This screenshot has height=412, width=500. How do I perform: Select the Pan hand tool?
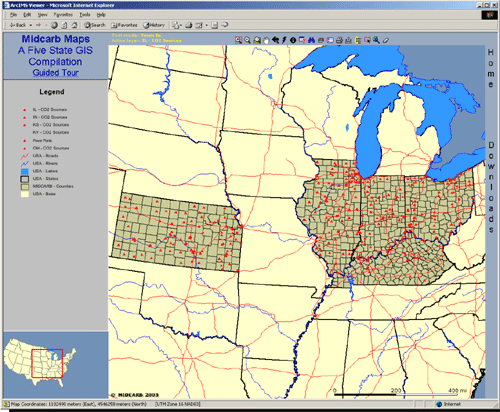click(x=266, y=40)
